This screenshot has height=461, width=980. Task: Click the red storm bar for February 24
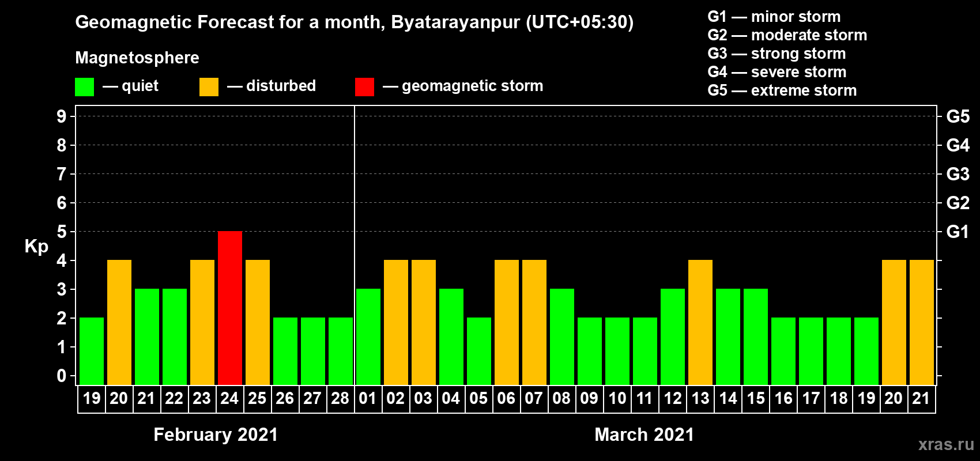230,308
